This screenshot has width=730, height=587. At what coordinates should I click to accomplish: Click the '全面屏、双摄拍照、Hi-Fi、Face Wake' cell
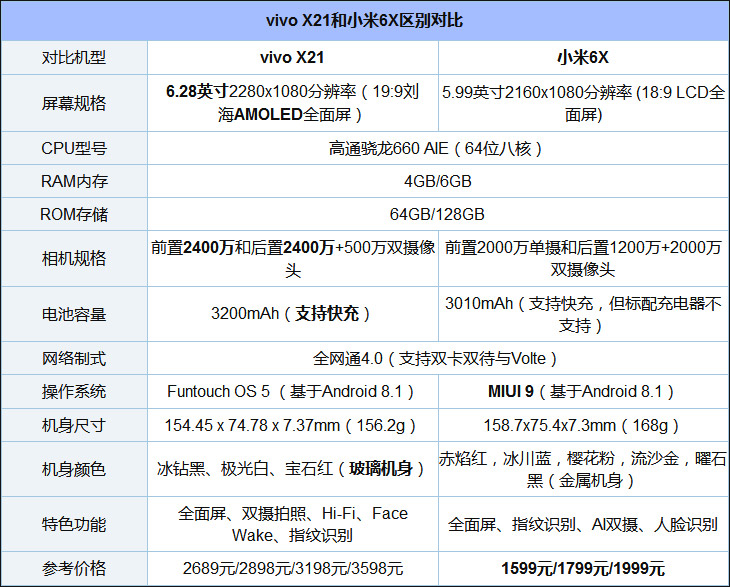292,525
